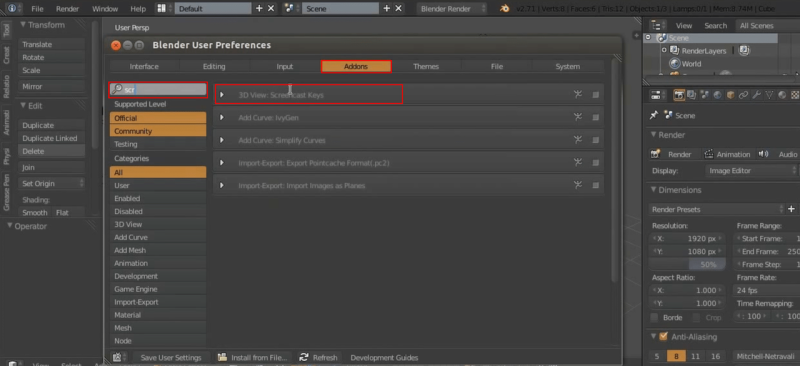Toggle the Crop checkbox
Screen dimensions: 800x366
pyautogui.click(x=697, y=318)
